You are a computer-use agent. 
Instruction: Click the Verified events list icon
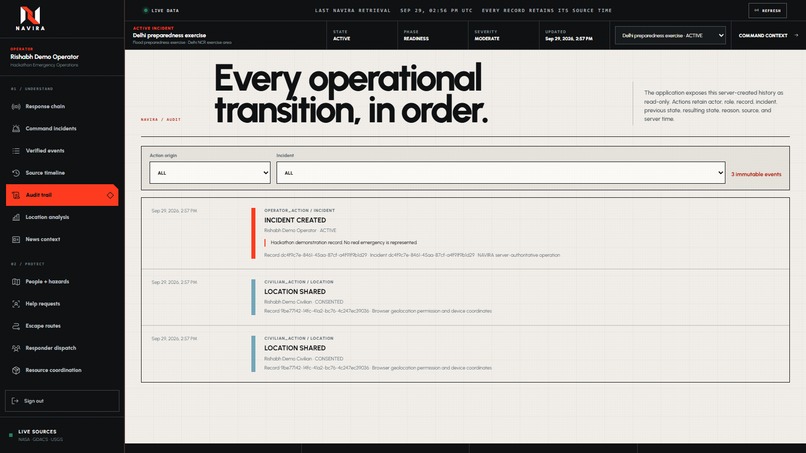(16, 151)
